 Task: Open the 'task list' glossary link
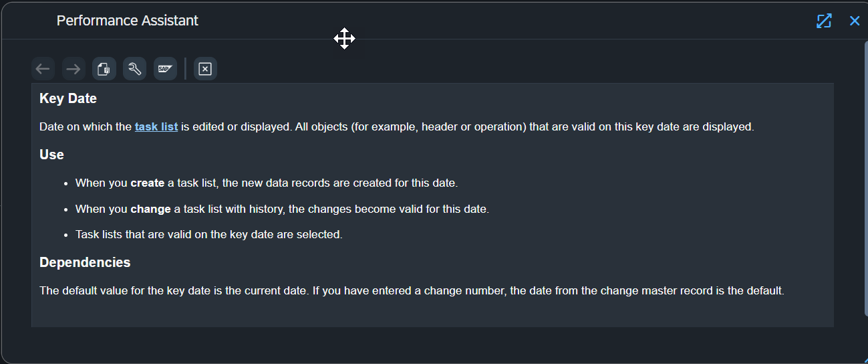tap(156, 126)
